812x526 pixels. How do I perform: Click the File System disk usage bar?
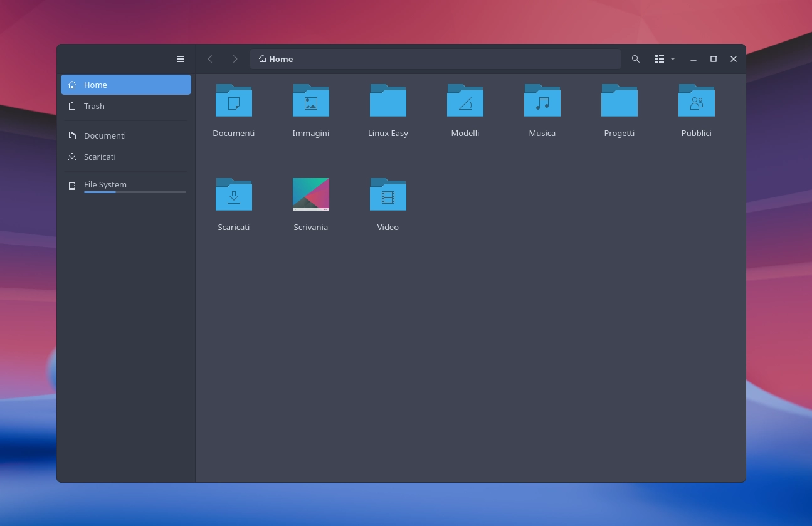pos(135,192)
